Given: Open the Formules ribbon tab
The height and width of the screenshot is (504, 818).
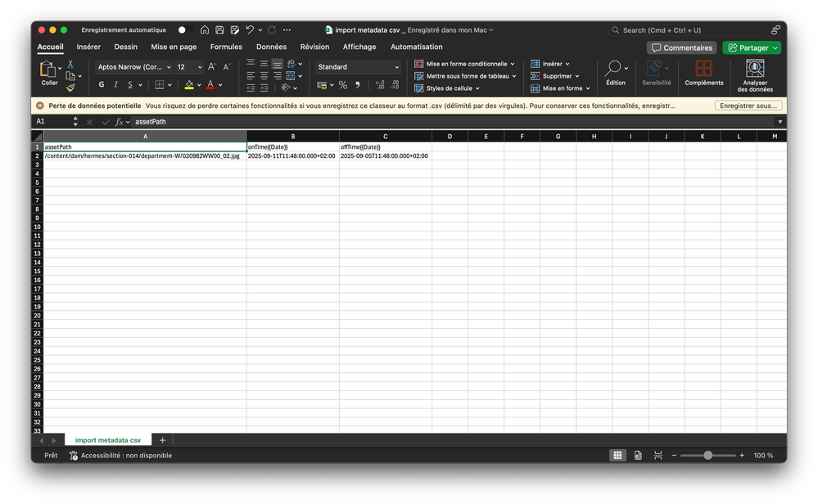Looking at the screenshot, I should 226,47.
